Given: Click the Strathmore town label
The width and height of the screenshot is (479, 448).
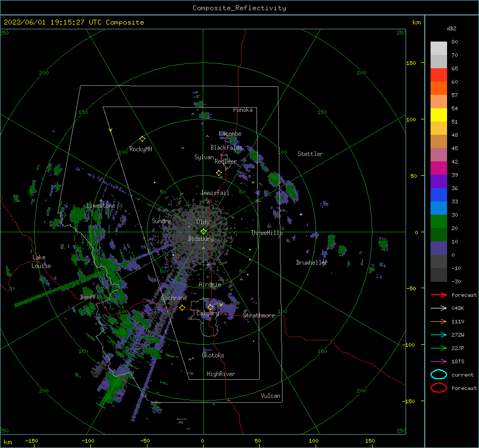Looking at the screenshot, I should [259, 315].
